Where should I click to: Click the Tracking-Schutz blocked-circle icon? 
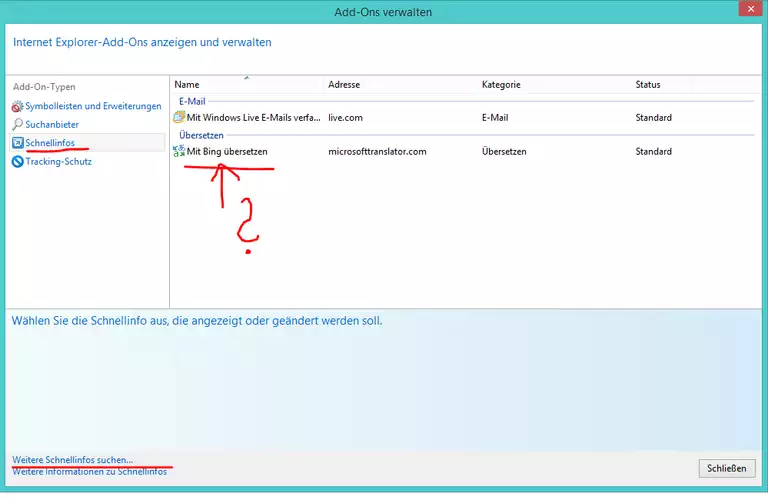pos(17,161)
